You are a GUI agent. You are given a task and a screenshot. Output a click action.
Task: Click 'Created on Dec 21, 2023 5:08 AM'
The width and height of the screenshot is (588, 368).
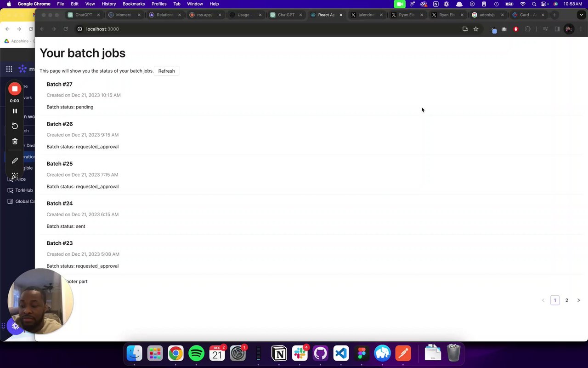point(83,254)
